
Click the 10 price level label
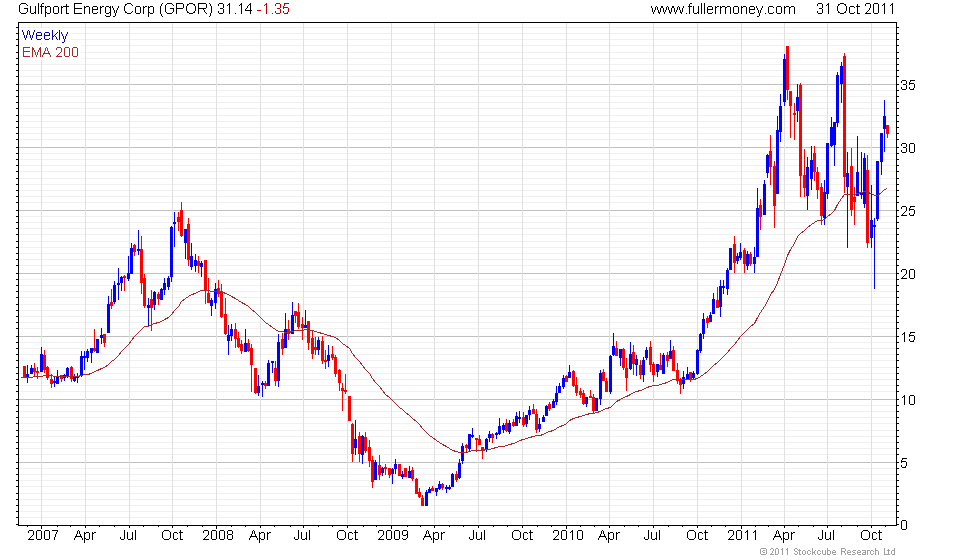[x=908, y=400]
